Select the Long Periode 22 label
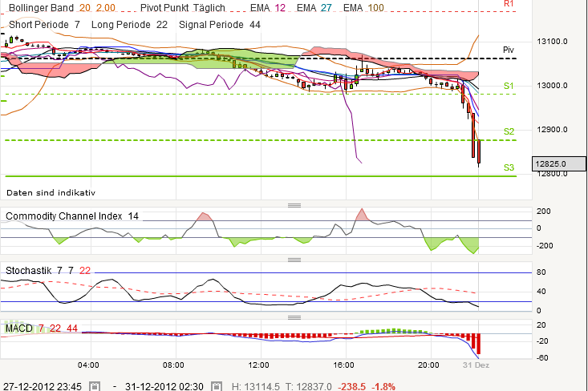Viewport: 588px width, 391px height. (x=129, y=25)
